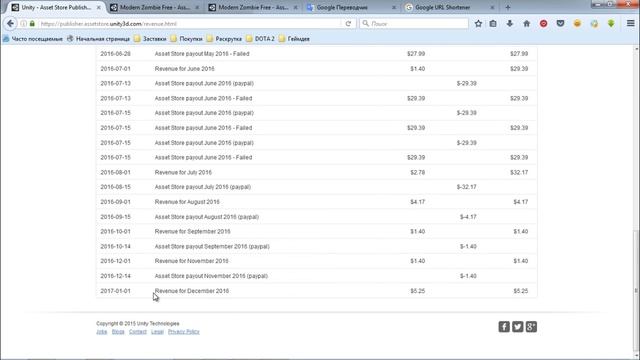Open the Заставки bookmarks folder
This screenshot has width=640, height=360.
150,39
